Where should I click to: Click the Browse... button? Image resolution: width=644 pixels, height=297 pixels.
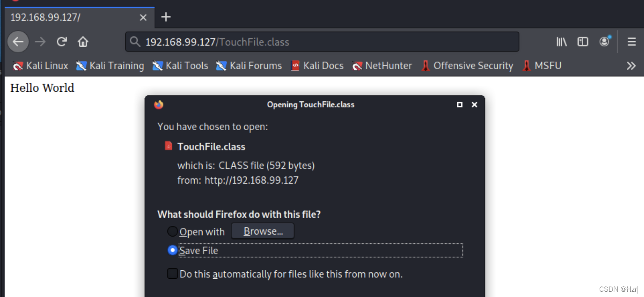263,231
